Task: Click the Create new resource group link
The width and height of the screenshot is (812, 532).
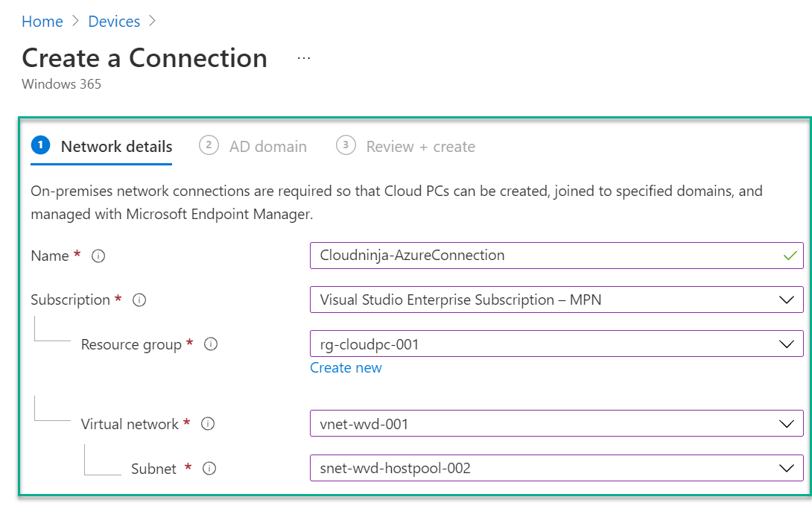Action: pos(346,368)
